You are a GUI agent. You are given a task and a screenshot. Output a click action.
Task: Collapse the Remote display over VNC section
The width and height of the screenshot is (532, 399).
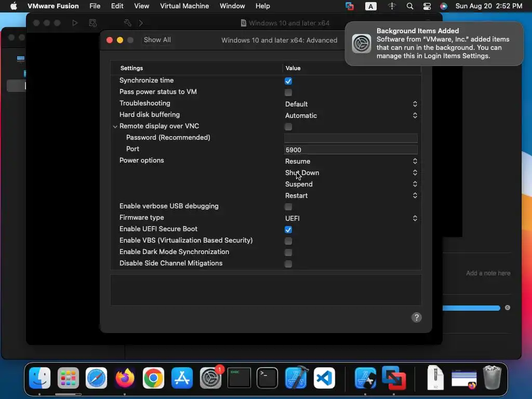[115, 127]
